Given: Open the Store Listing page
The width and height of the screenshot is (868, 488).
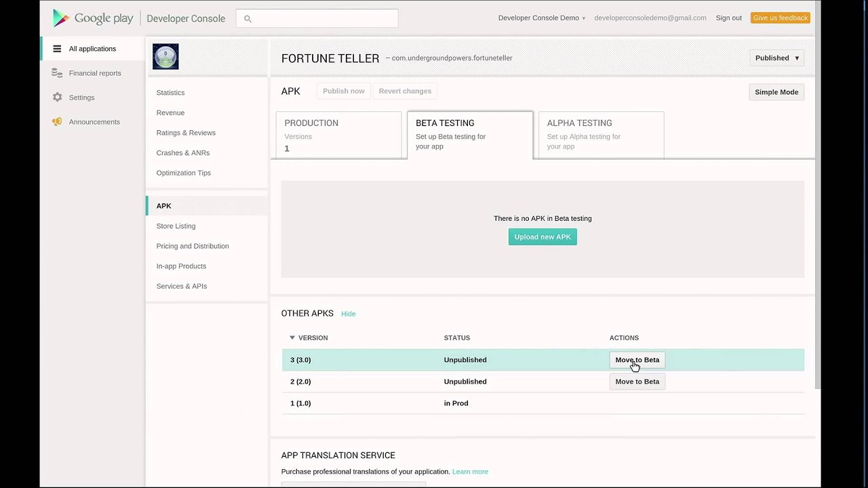Looking at the screenshot, I should click(x=176, y=226).
